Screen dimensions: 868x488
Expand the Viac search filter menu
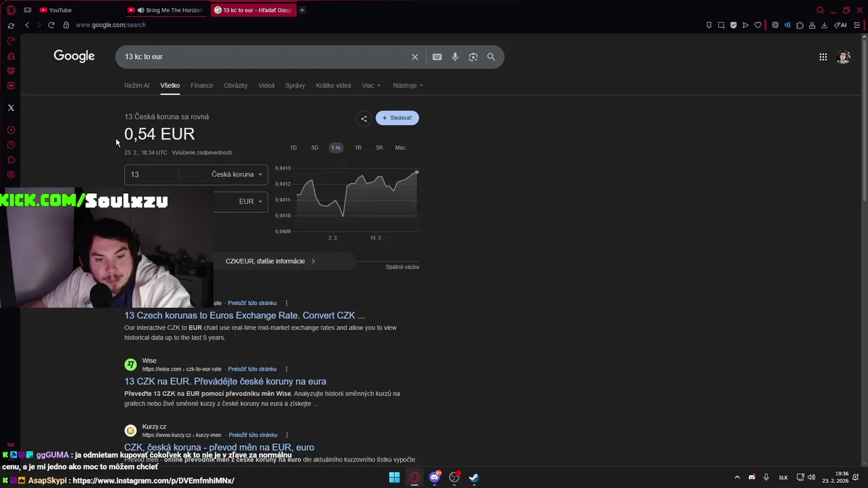[371, 85]
